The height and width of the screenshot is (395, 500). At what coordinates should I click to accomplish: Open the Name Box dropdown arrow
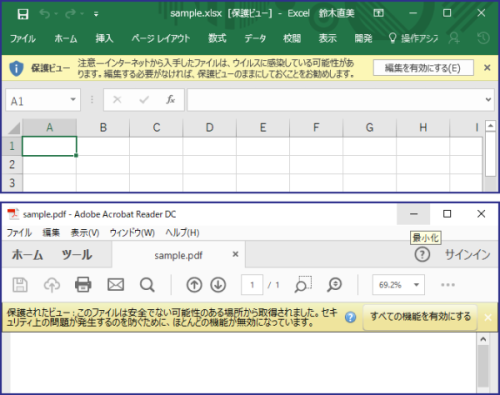pyautogui.click(x=73, y=99)
